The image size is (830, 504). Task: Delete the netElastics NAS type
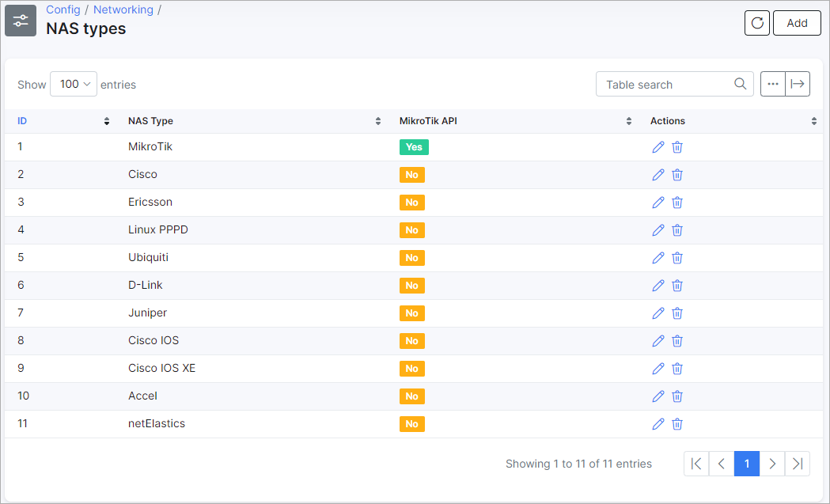click(677, 423)
